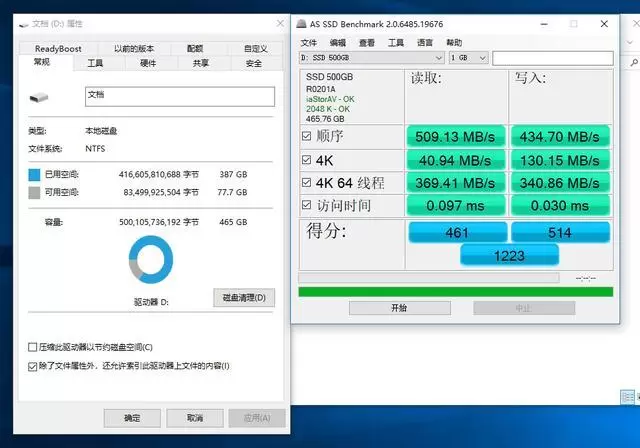Open the 语言 language menu

click(x=425, y=43)
